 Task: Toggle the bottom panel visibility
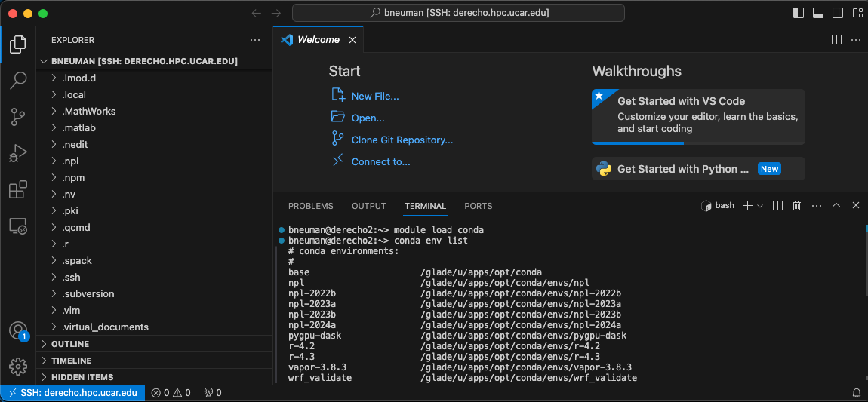point(817,13)
